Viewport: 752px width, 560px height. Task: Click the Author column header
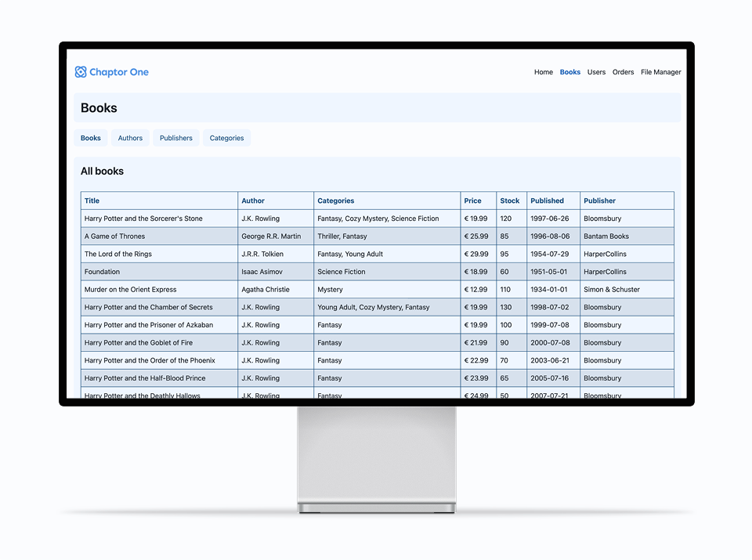tap(253, 201)
